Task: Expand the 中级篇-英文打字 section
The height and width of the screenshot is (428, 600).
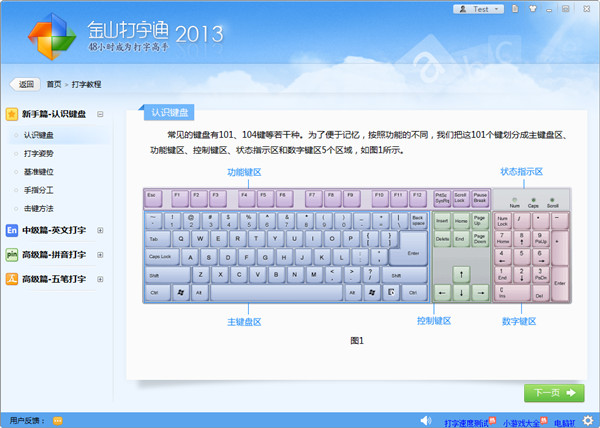Action: 101,231
